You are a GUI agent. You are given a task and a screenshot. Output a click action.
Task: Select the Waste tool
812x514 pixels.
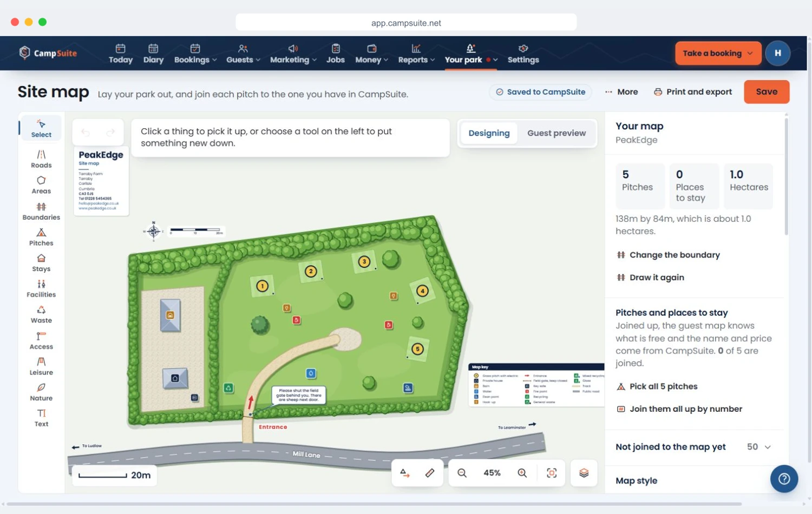[x=41, y=314]
